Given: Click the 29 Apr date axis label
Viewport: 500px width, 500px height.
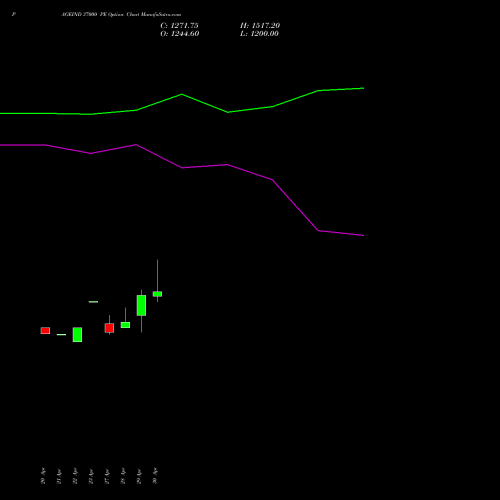Looking at the screenshot, I should (139, 476).
